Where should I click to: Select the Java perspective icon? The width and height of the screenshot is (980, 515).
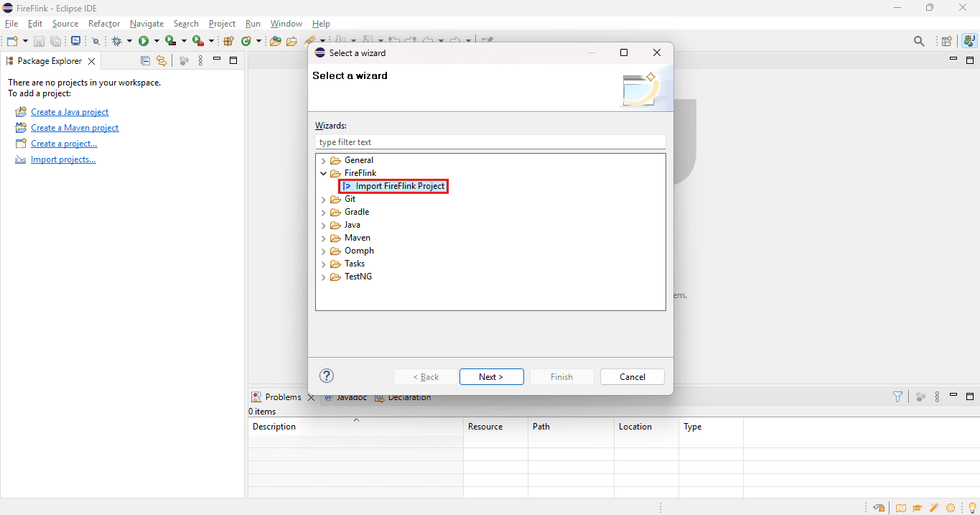pyautogui.click(x=969, y=42)
